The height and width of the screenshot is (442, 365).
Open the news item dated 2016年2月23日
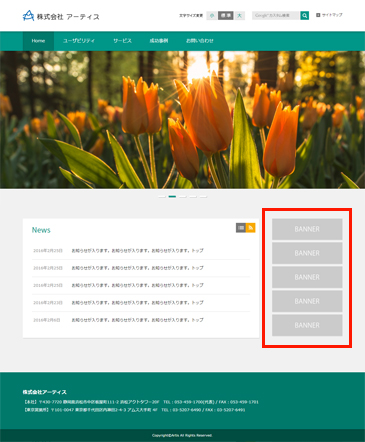point(141,303)
